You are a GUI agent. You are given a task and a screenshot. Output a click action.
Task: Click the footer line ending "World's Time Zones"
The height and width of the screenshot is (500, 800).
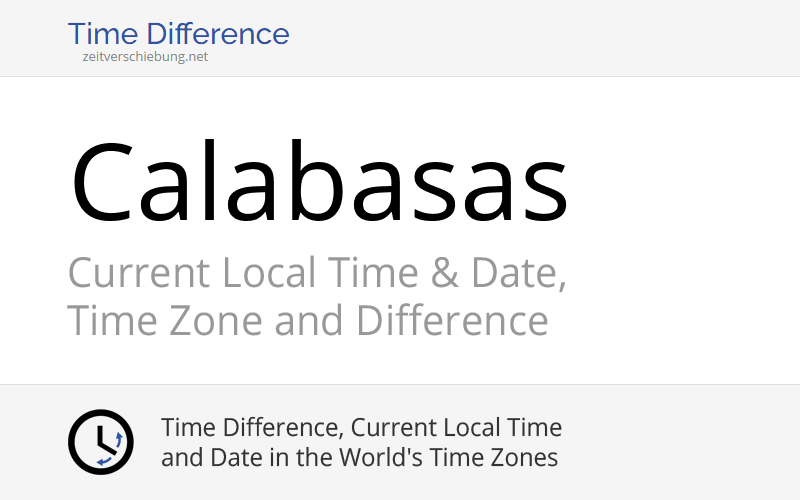point(359,458)
